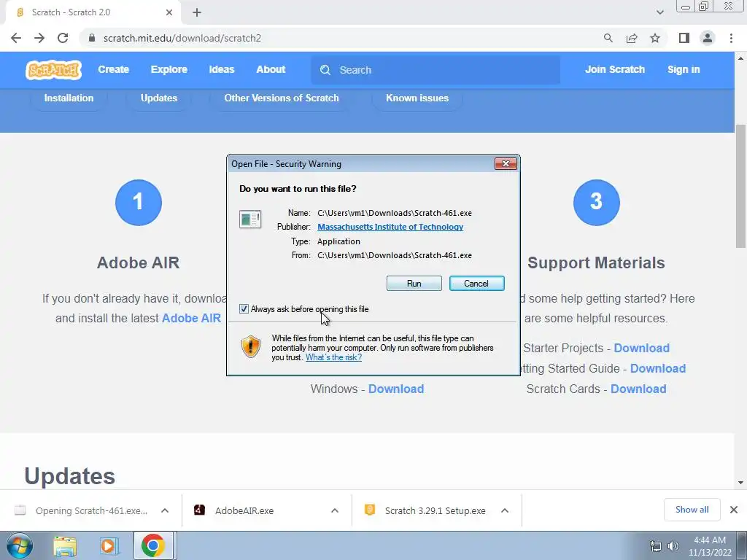
Task: Go back with the browser back arrow
Action: 16,38
